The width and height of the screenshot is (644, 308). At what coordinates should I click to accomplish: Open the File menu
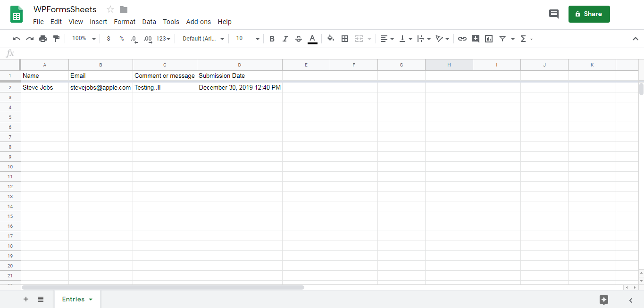pos(38,22)
